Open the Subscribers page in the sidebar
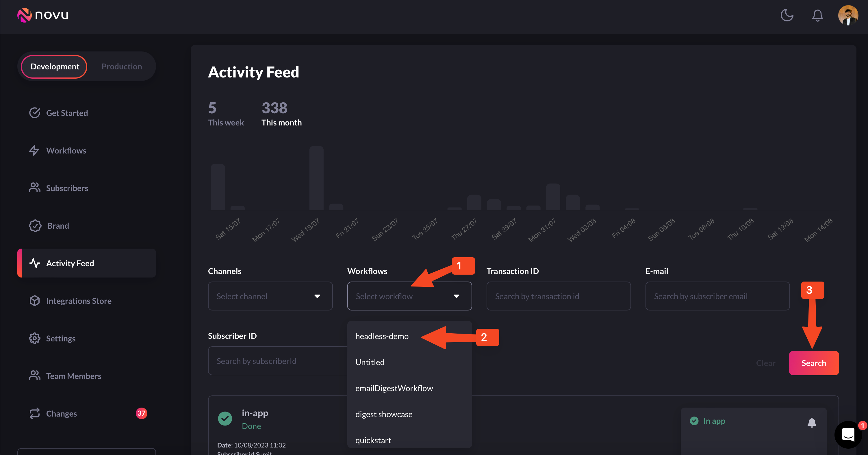Screen dimensions: 868x455 (x=67, y=188)
